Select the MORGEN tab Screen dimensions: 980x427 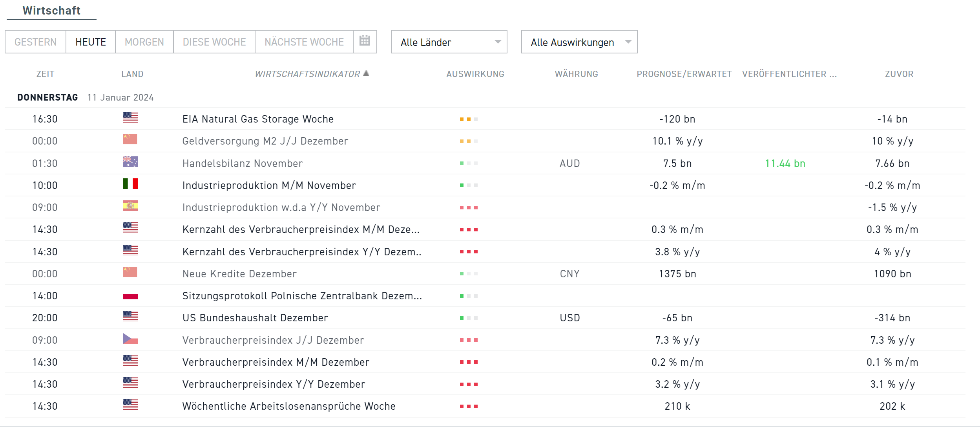click(x=144, y=42)
